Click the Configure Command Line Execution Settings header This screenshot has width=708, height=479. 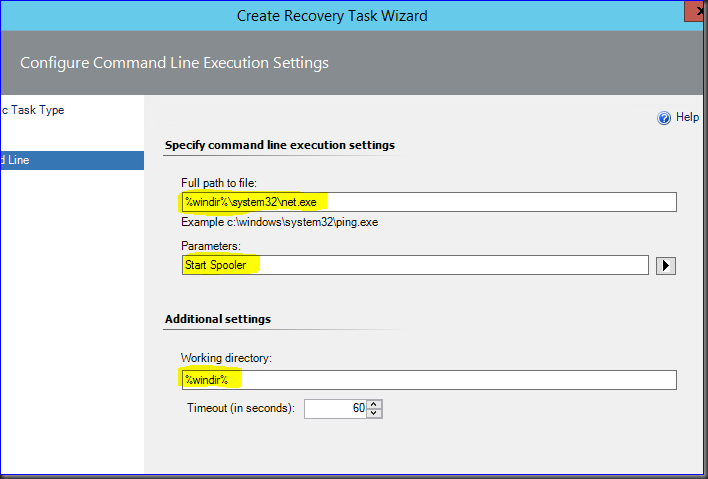pyautogui.click(x=174, y=63)
